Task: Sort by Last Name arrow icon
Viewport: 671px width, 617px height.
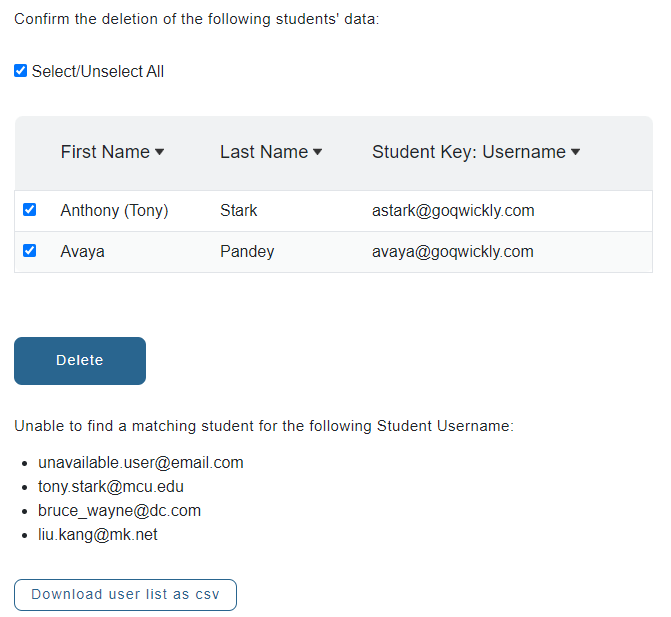Action: (318, 152)
